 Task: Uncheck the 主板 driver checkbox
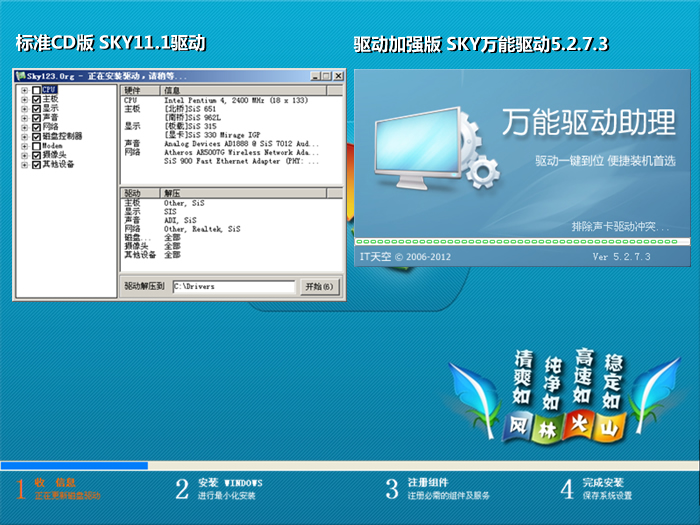(37, 99)
